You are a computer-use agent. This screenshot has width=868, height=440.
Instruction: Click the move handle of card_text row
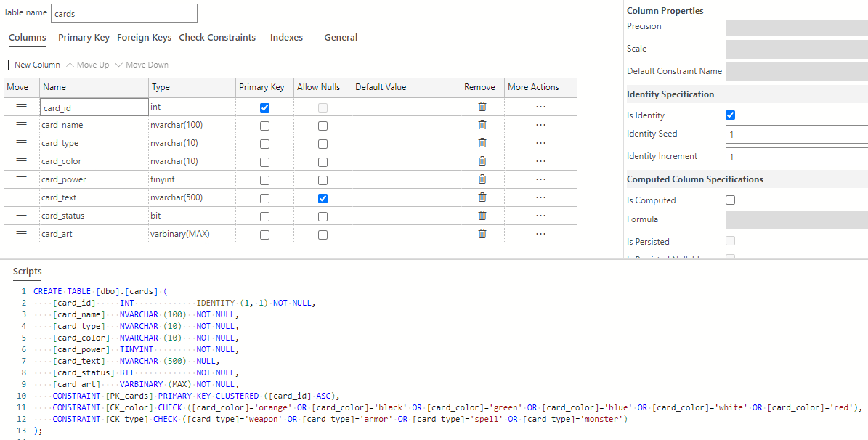pos(22,197)
